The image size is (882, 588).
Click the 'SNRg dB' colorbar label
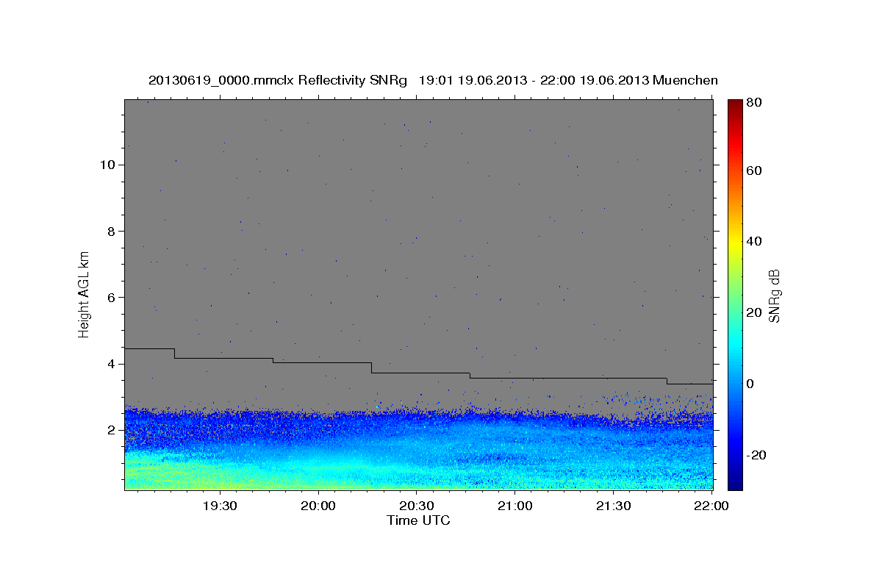coord(774,296)
